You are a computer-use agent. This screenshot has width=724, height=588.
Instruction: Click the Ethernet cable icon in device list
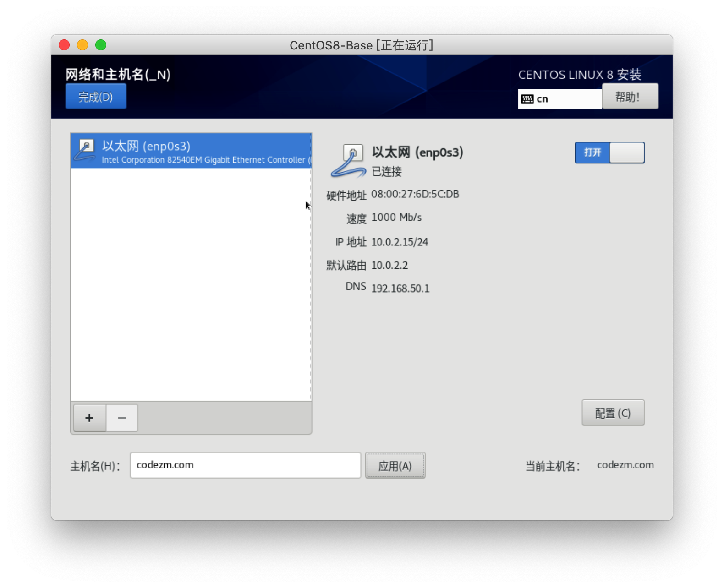pyautogui.click(x=85, y=151)
